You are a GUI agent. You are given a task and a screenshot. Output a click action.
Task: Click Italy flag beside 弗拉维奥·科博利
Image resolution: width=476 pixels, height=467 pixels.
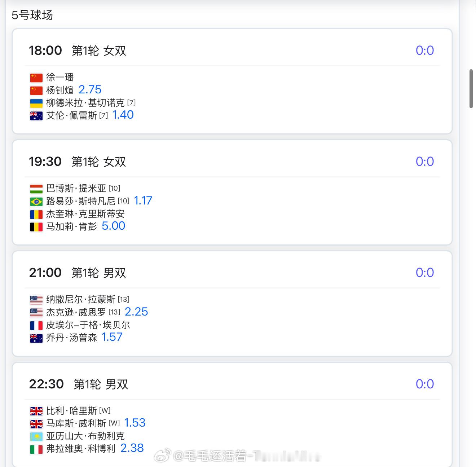(x=36, y=449)
